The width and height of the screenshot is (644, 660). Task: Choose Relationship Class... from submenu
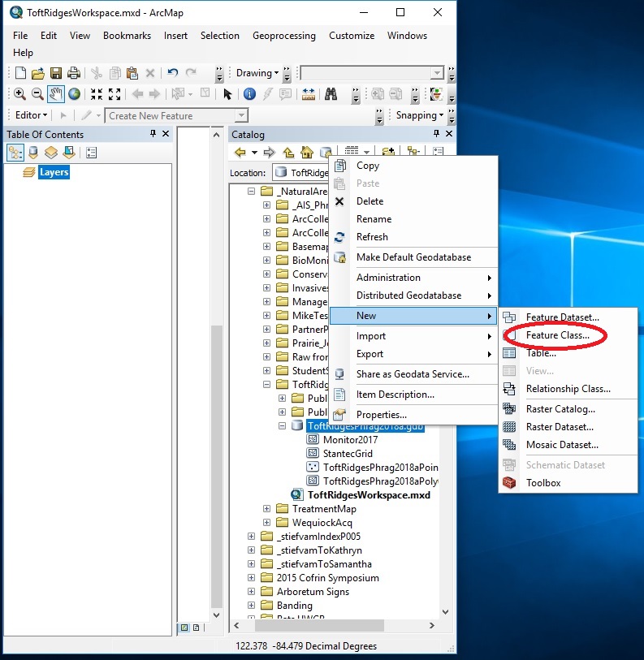pyautogui.click(x=568, y=389)
